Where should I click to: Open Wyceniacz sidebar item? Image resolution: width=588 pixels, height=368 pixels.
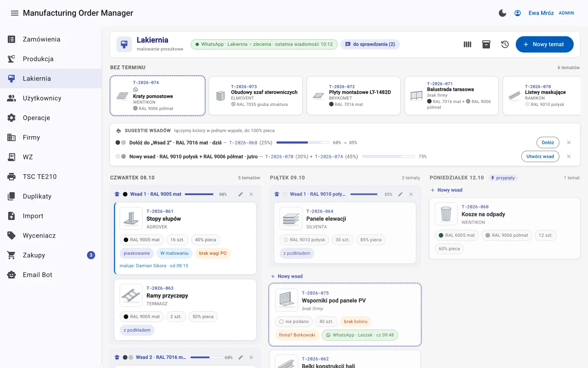(51, 236)
